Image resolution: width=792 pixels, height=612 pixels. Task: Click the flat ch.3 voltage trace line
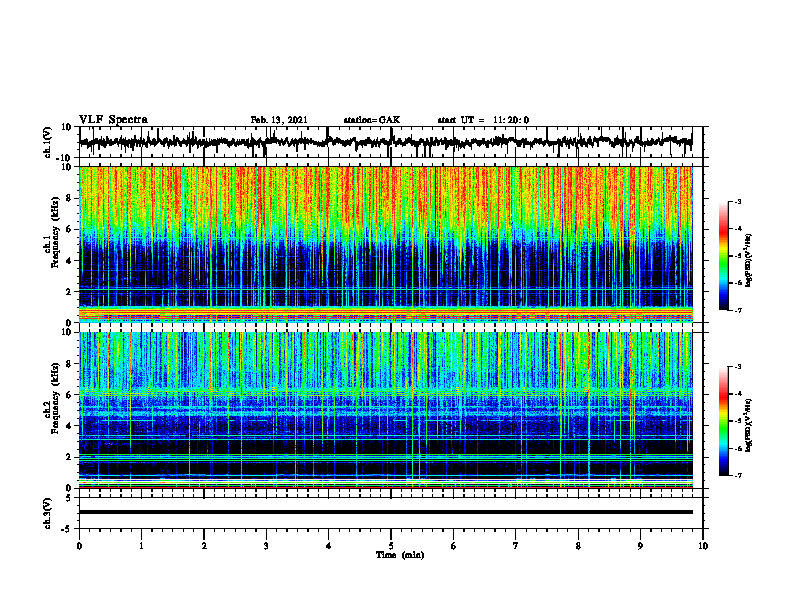point(386,512)
